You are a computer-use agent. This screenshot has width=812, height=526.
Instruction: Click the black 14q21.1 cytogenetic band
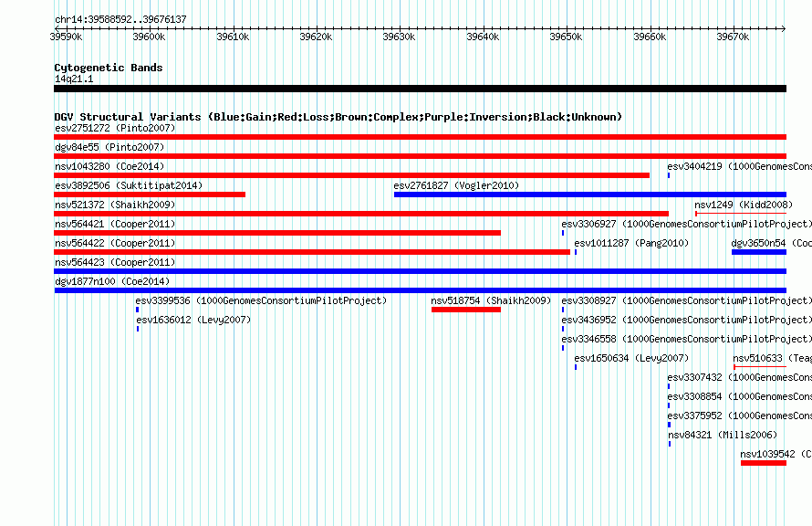pyautogui.click(x=420, y=89)
